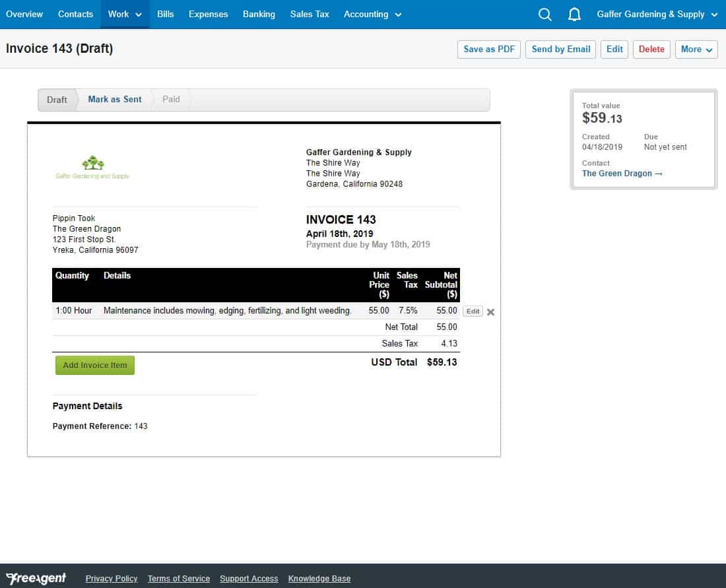Open the Sales Tax section
Screen dimensions: 726x588
310,15
